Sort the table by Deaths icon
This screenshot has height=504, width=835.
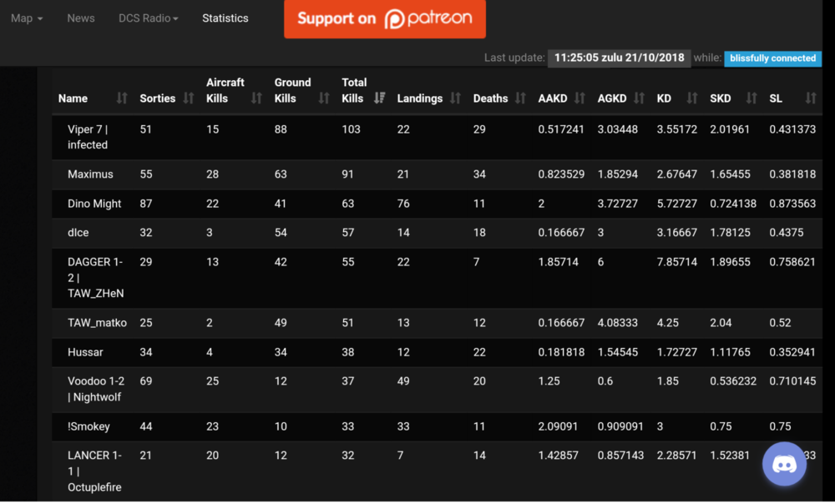tap(520, 98)
